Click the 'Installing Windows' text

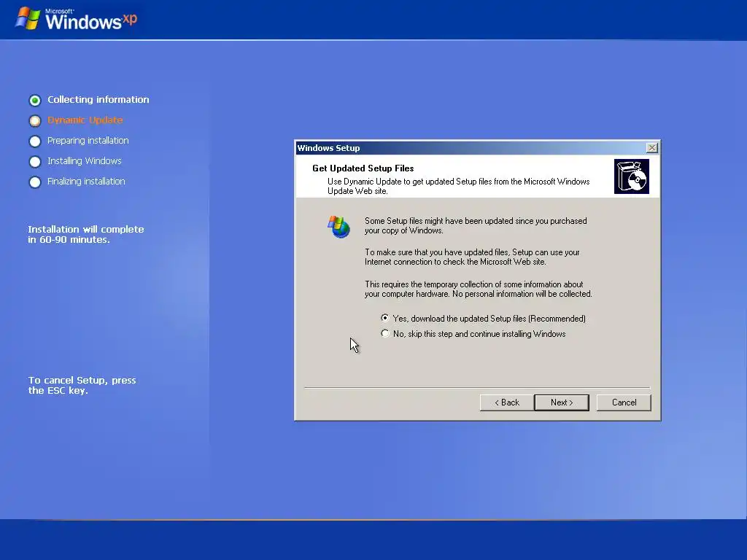(x=85, y=161)
